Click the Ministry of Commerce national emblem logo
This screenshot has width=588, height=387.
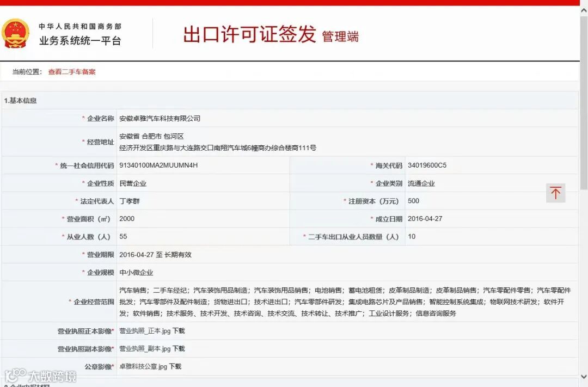pos(15,34)
